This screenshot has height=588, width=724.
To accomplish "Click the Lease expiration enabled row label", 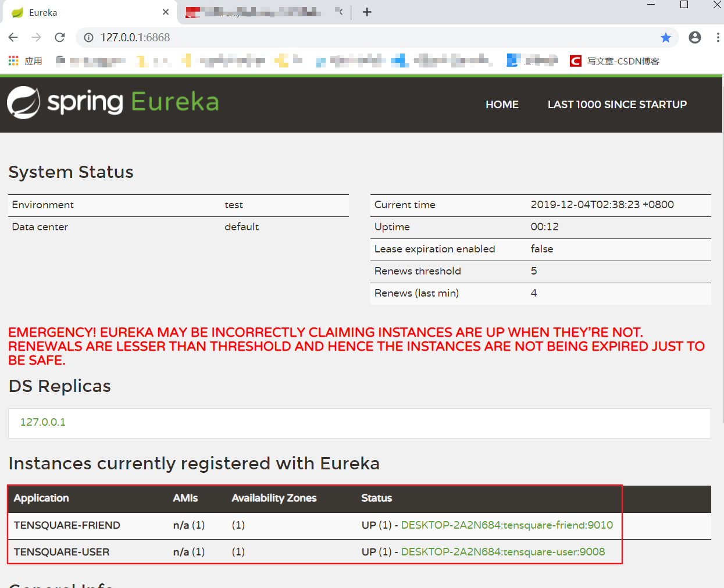I will pos(434,249).
